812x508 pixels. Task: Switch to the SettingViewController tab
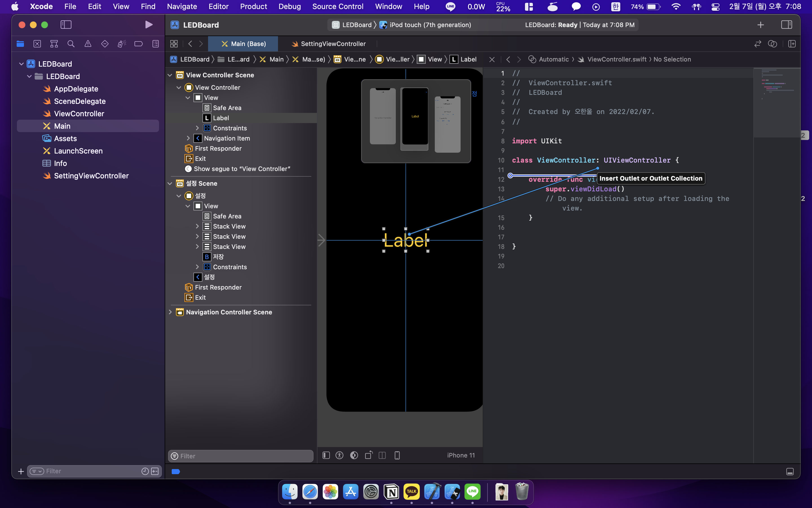tap(328, 44)
